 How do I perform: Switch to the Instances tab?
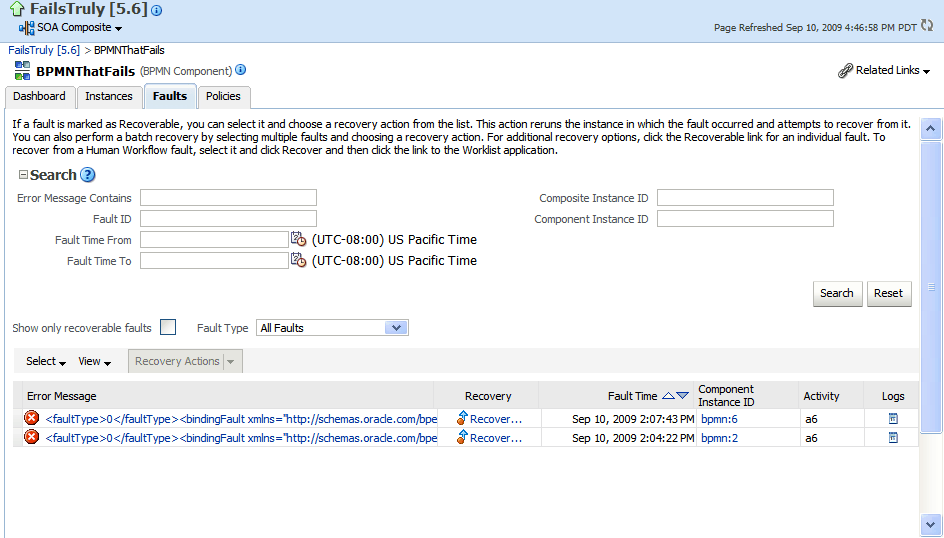(109, 96)
